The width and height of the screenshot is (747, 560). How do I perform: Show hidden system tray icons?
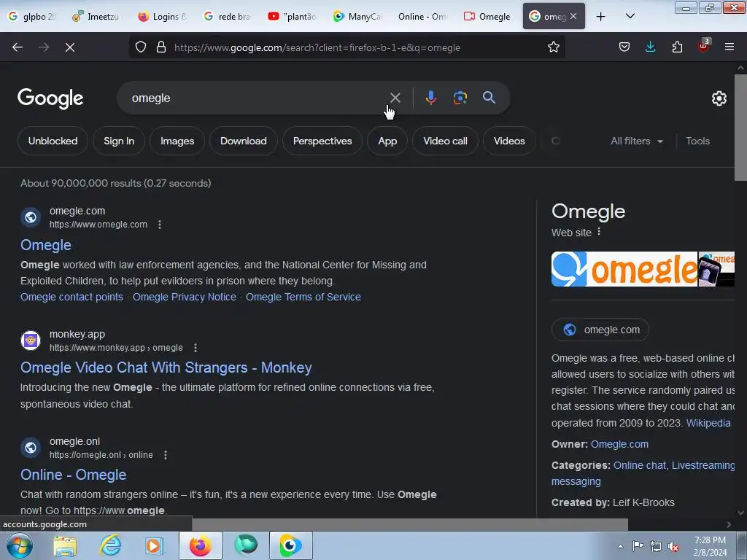click(620, 546)
